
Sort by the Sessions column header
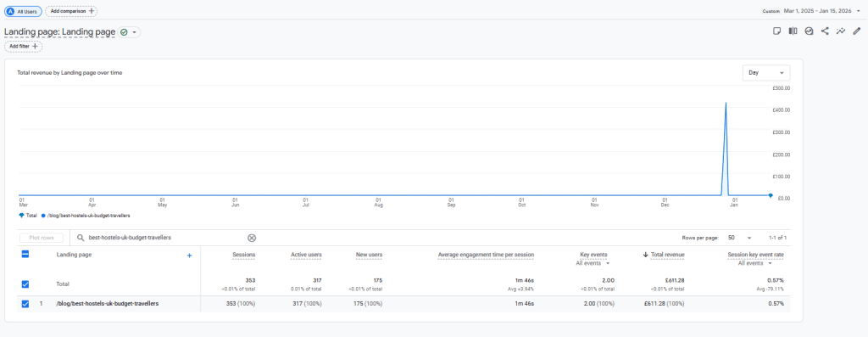pos(243,255)
